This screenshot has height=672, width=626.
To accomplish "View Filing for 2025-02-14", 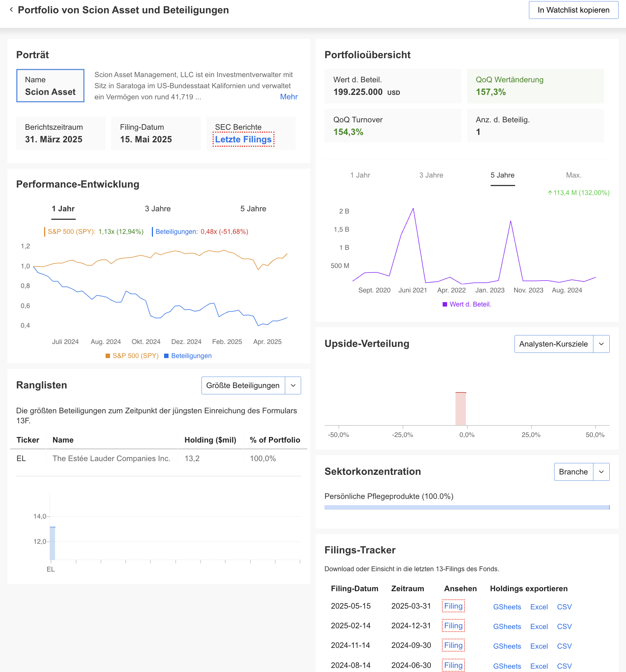I will [453, 626].
